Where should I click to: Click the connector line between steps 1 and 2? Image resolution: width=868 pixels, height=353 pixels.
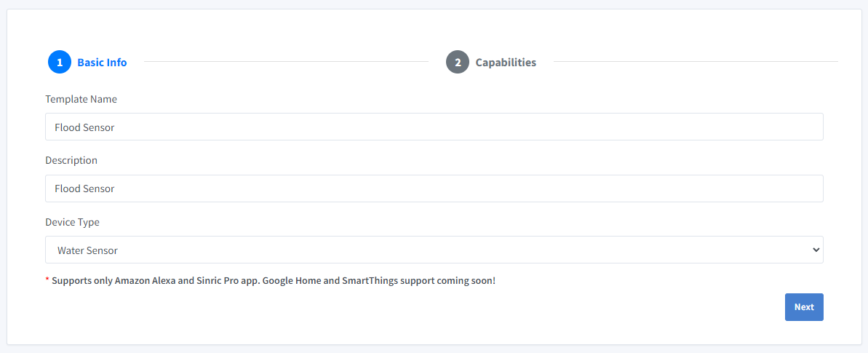pos(286,62)
